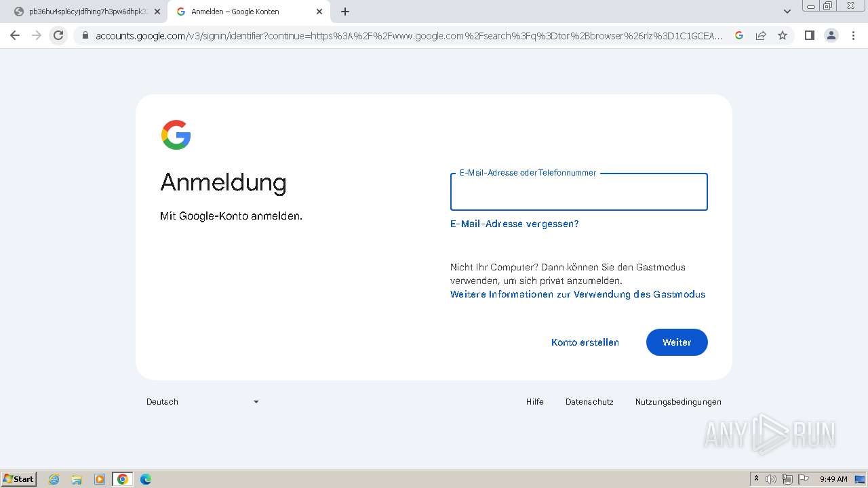Bookmark this page with star icon

pyautogui.click(x=783, y=35)
